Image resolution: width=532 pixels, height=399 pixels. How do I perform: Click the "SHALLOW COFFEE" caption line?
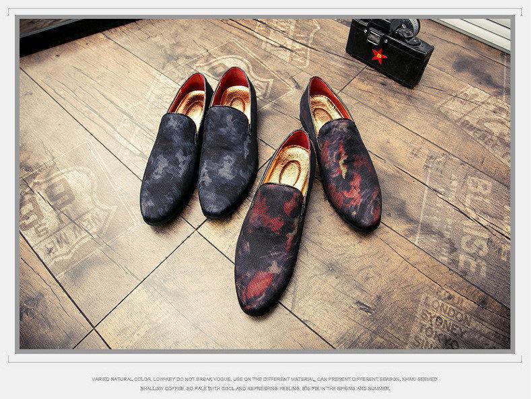click(265, 388)
